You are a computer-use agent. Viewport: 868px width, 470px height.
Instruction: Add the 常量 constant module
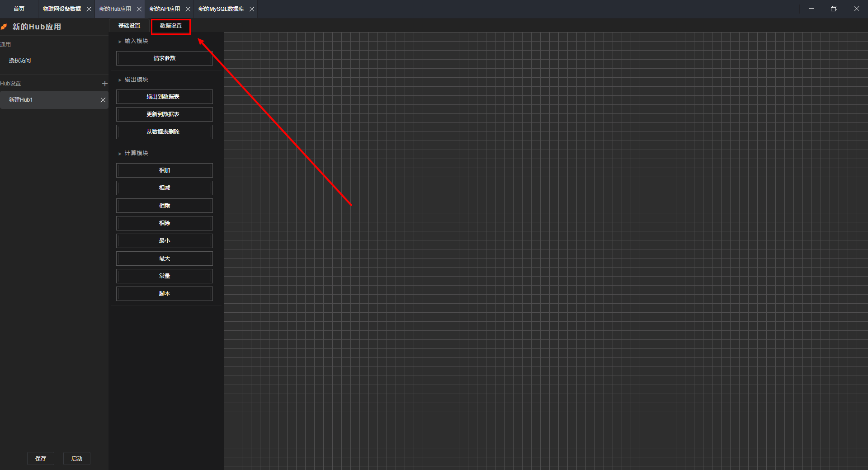pos(165,276)
